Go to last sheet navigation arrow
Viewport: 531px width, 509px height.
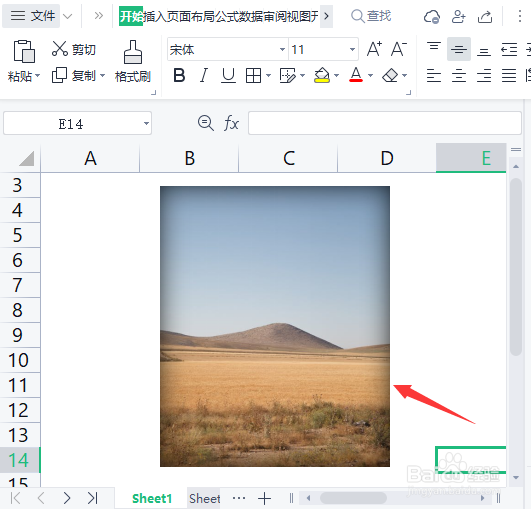(x=92, y=498)
